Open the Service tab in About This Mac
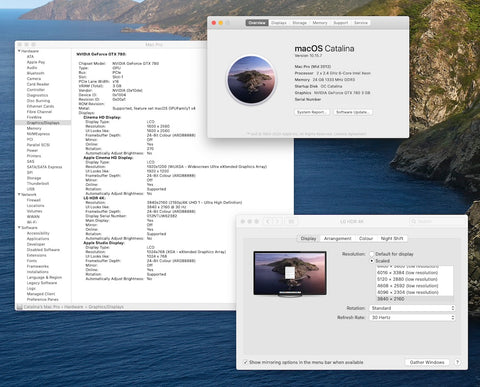The height and width of the screenshot is (387, 480). pyautogui.click(x=361, y=23)
